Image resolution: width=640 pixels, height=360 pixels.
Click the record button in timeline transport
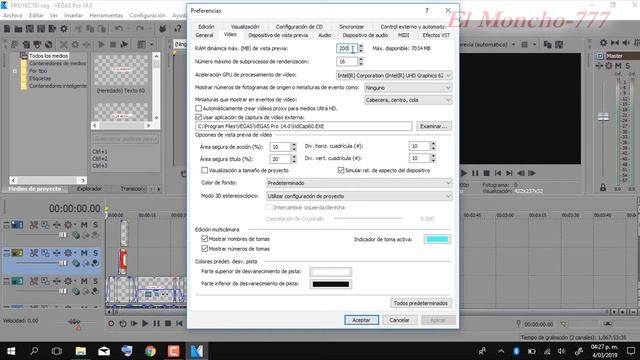pos(111,324)
